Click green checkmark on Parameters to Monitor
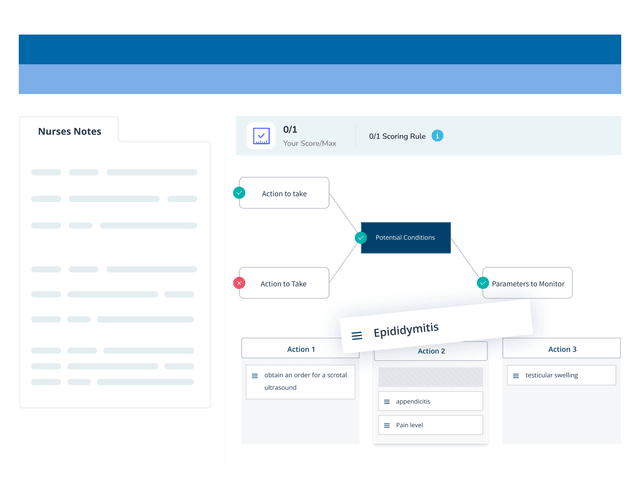Screen dimensions: 640x503 tap(483, 283)
